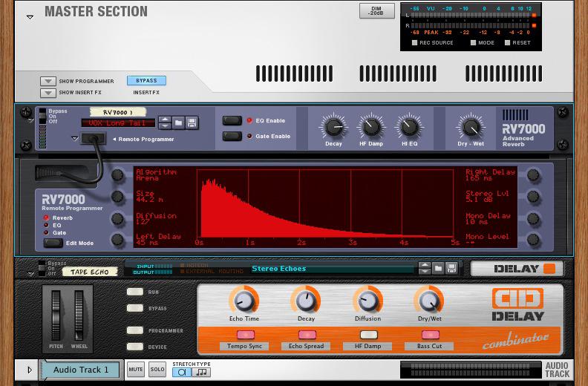The width and height of the screenshot is (588, 386).
Task: Click the Mono Delay parameter knob
Action: tap(533, 218)
